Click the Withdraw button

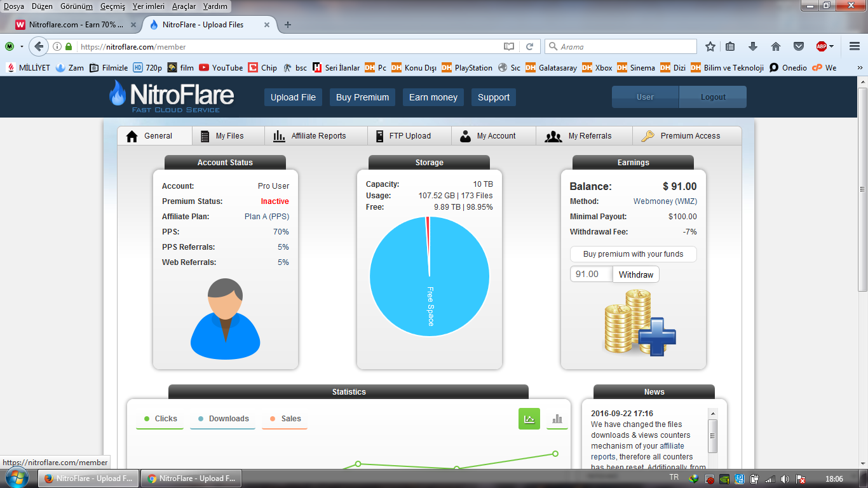(636, 274)
